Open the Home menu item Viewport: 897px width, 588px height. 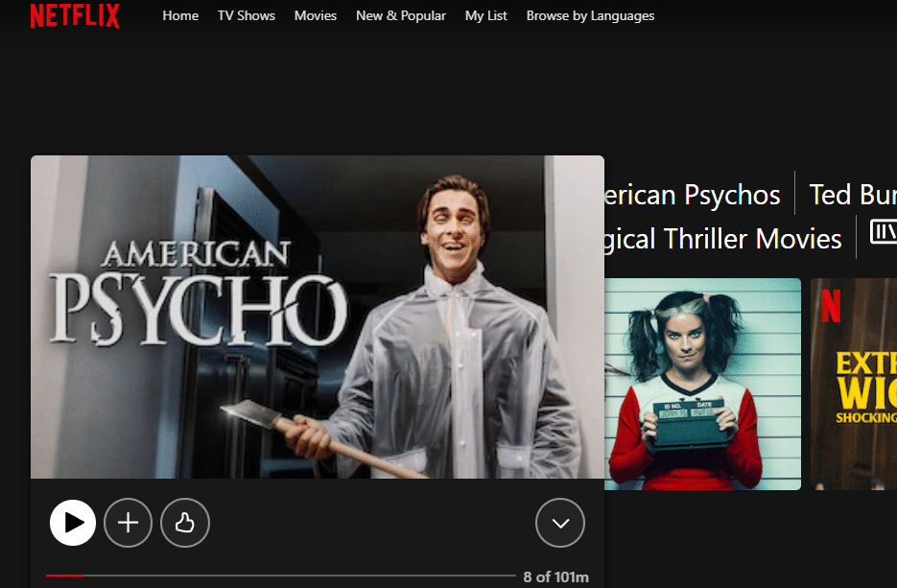(180, 16)
